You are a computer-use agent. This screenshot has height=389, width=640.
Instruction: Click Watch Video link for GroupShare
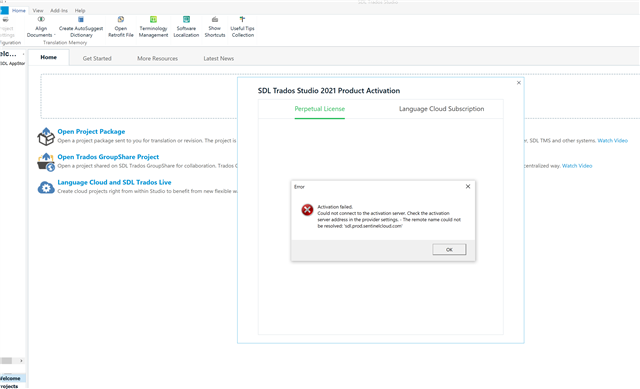pyautogui.click(x=577, y=166)
